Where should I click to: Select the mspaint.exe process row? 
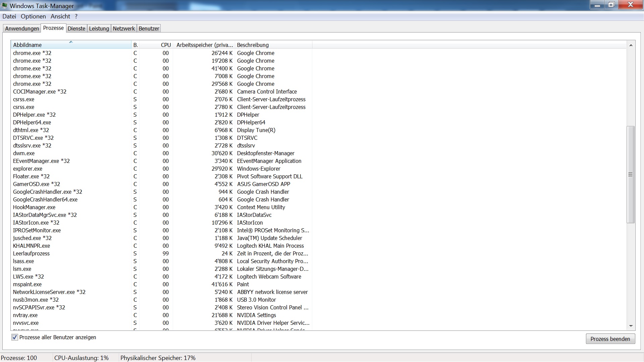[x=28, y=284]
